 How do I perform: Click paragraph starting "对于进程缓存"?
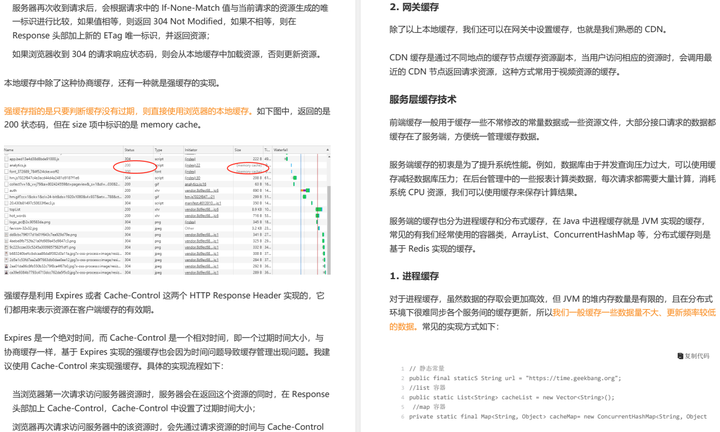pyautogui.click(x=552, y=313)
